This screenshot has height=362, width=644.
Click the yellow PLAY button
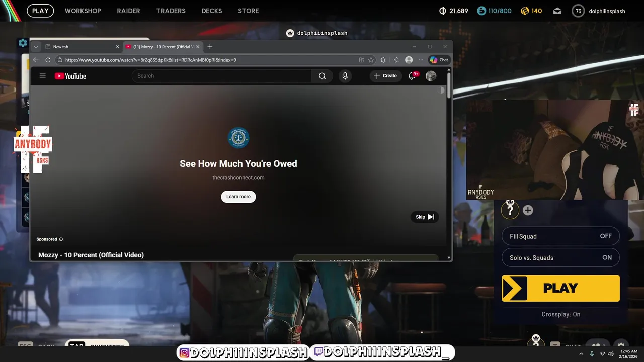click(560, 288)
